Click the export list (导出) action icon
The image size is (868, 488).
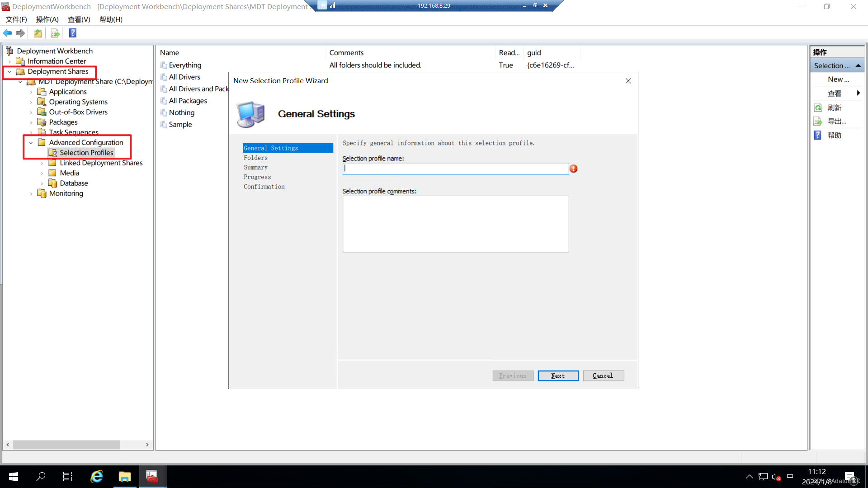[x=818, y=121]
